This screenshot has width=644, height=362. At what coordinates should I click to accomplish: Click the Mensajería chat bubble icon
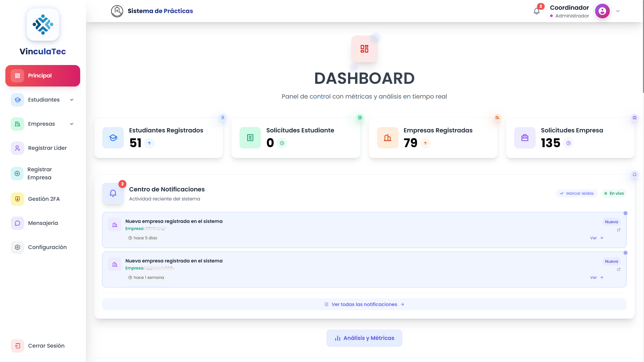coord(17,223)
